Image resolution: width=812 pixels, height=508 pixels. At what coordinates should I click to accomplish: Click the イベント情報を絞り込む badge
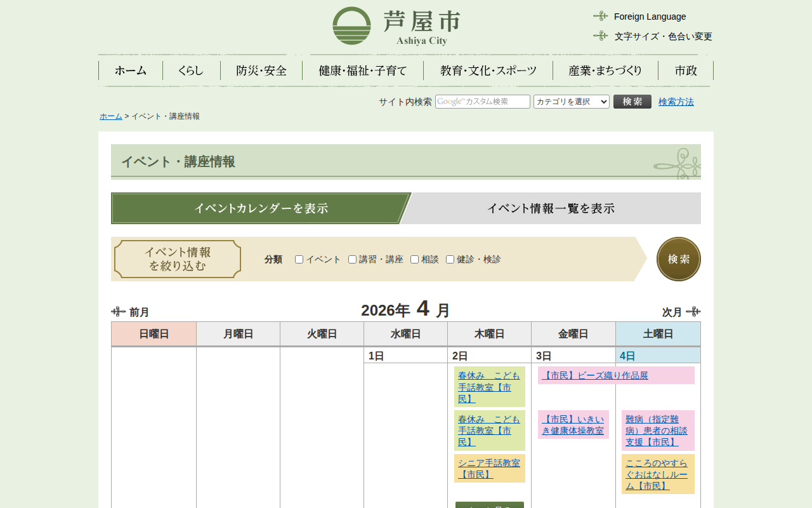[178, 259]
